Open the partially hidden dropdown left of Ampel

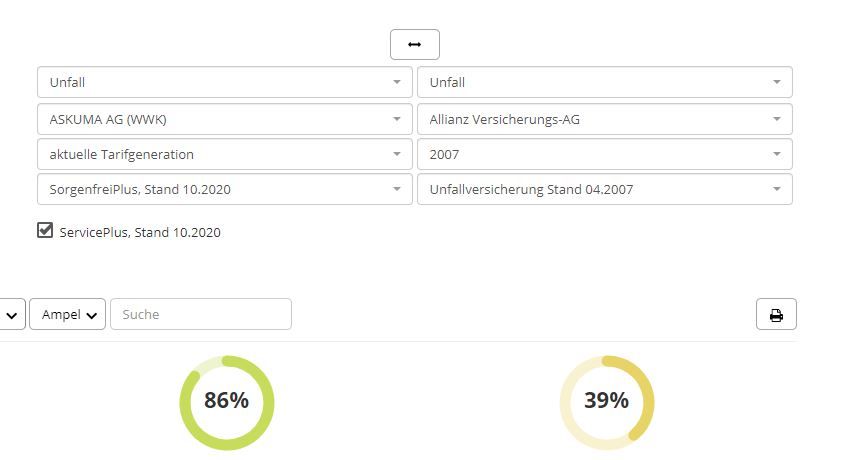pos(12,315)
